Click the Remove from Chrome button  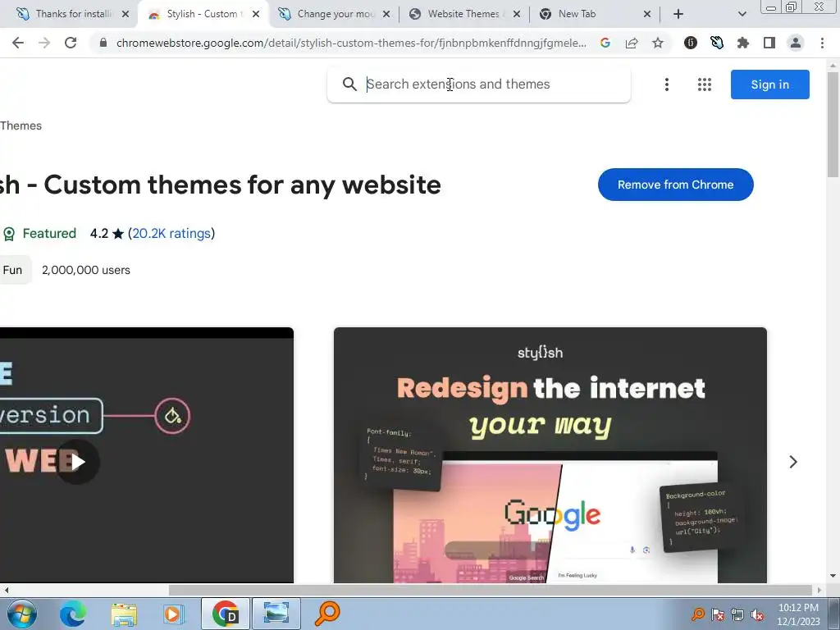pyautogui.click(x=676, y=185)
